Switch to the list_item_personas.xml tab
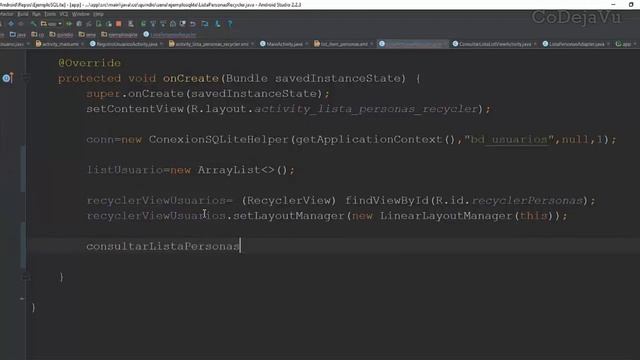Screen dimensions: 640x360 pos(343,44)
